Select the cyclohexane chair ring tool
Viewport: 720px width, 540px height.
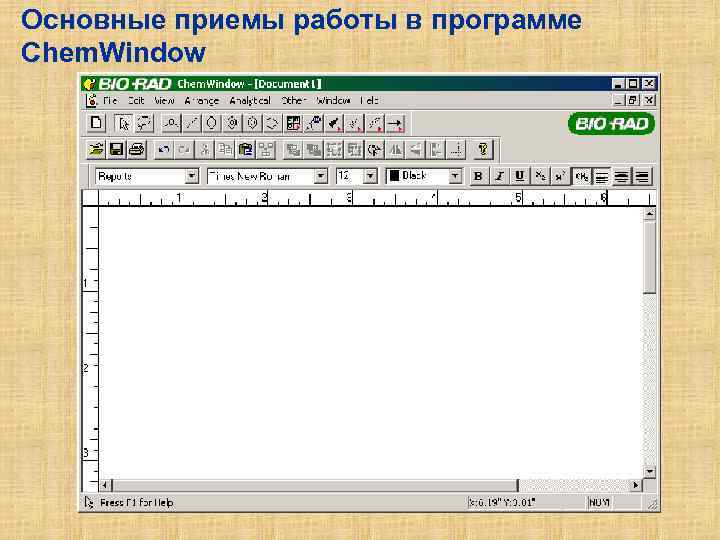[x=272, y=124]
